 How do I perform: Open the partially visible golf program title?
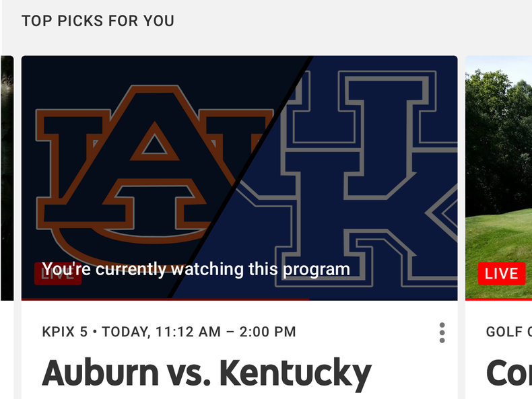[508, 373]
